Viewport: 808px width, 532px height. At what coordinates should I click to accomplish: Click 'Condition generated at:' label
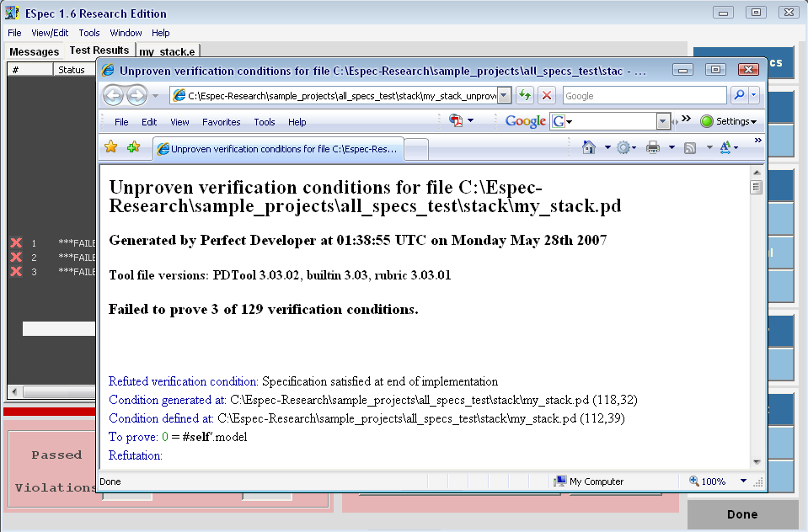point(168,400)
